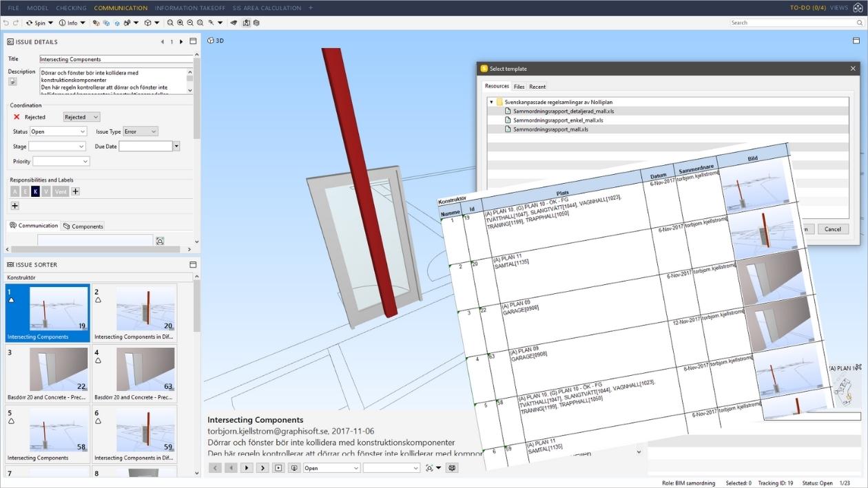Open the SIS AREA CALCULATION tab

pyautogui.click(x=267, y=8)
